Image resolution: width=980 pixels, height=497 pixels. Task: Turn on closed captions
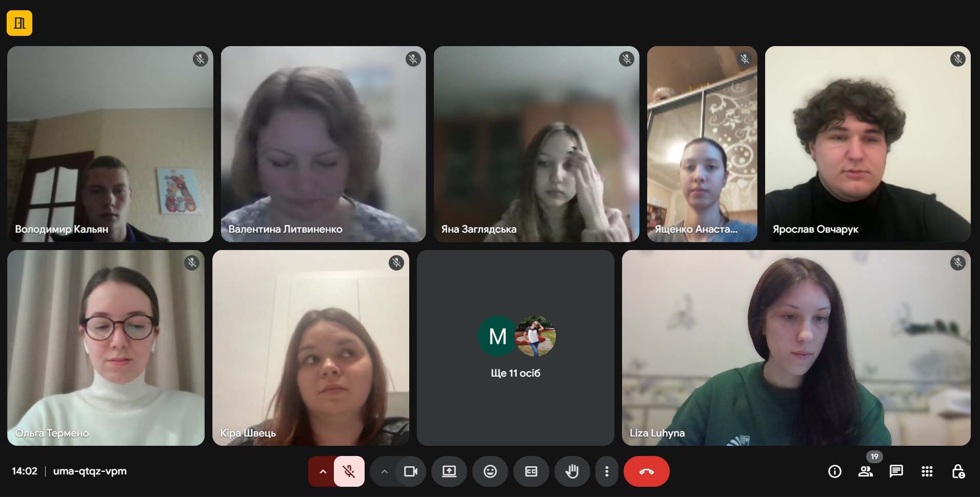[x=531, y=471]
